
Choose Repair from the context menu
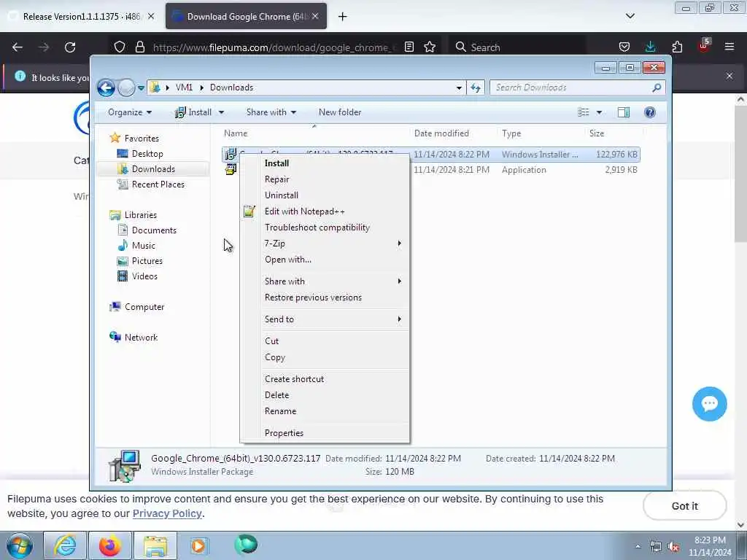[x=325, y=179]
